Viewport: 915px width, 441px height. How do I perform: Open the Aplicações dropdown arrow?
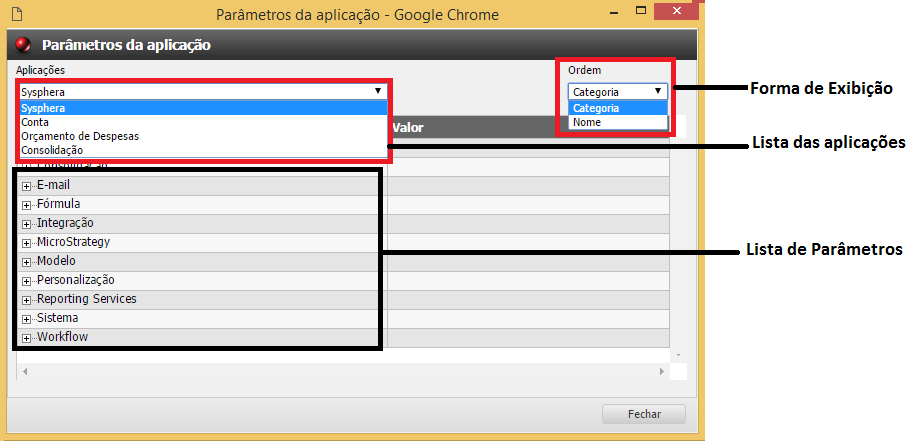click(378, 91)
